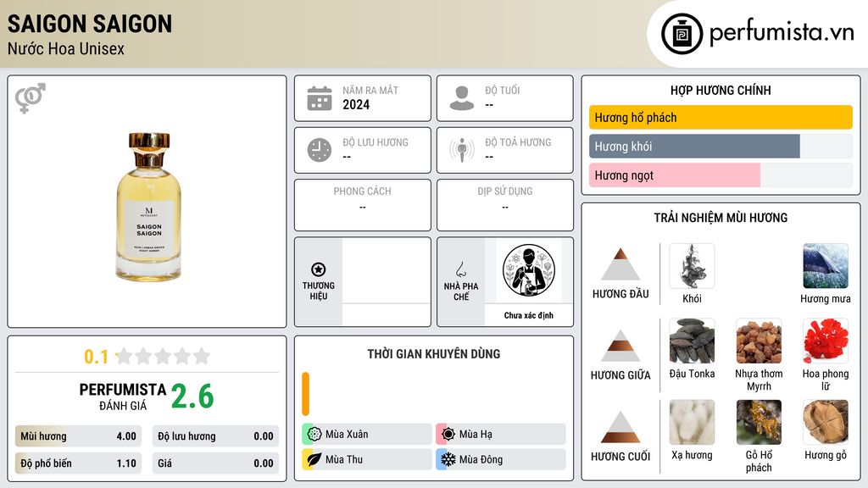Click the Mùa Xuân flower icon
This screenshot has width=868, height=488.
pyautogui.click(x=314, y=434)
